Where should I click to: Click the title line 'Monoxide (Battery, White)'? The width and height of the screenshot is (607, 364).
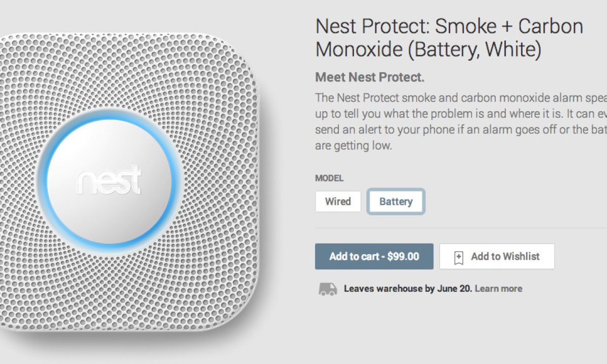click(428, 50)
